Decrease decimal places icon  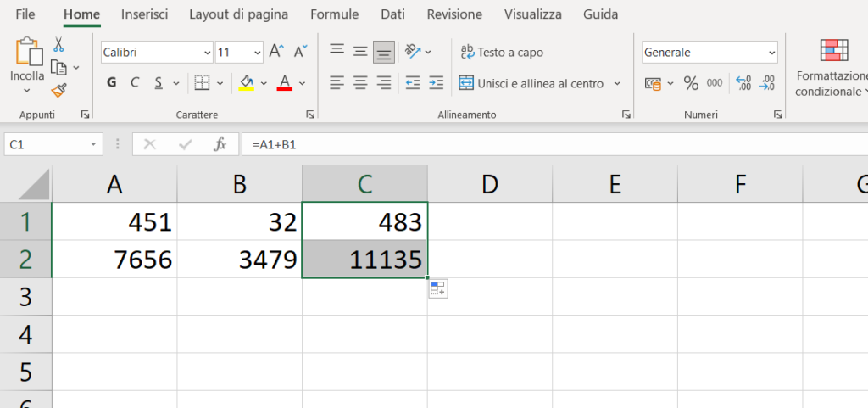click(x=766, y=84)
